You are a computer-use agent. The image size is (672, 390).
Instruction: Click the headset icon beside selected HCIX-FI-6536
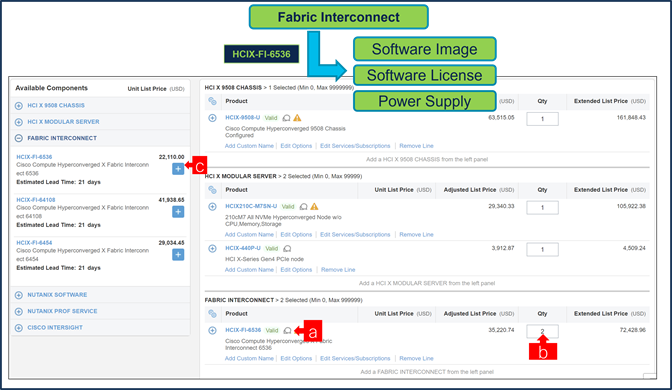pos(288,330)
